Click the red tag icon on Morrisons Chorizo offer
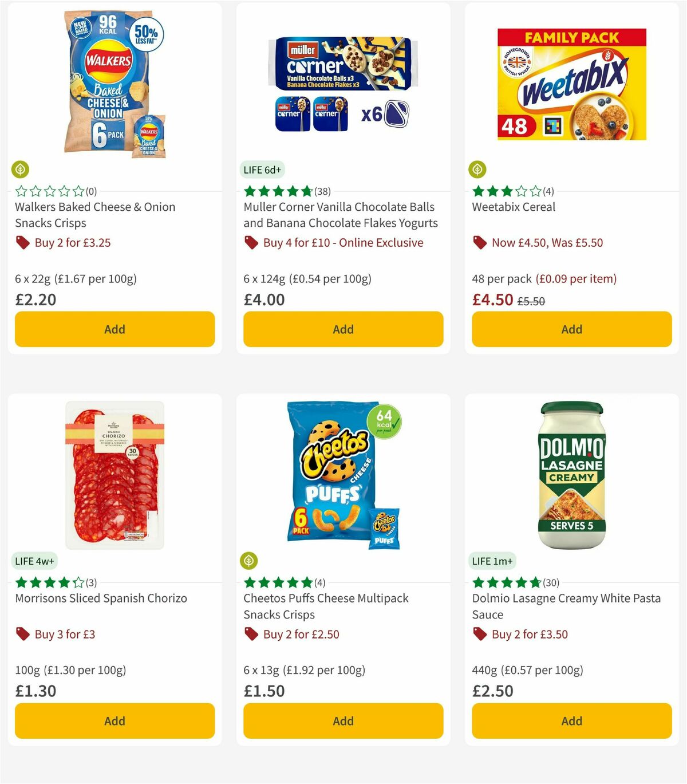The width and height of the screenshot is (687, 784). click(x=22, y=634)
